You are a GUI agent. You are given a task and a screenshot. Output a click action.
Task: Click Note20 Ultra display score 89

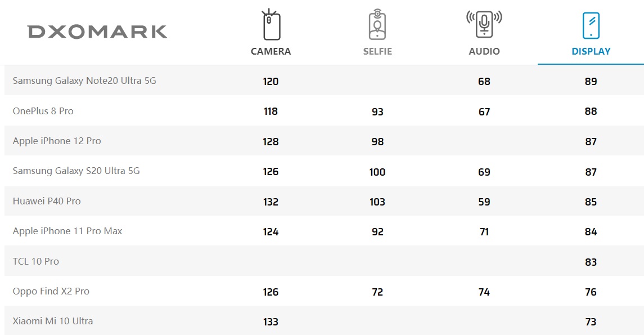(x=591, y=82)
